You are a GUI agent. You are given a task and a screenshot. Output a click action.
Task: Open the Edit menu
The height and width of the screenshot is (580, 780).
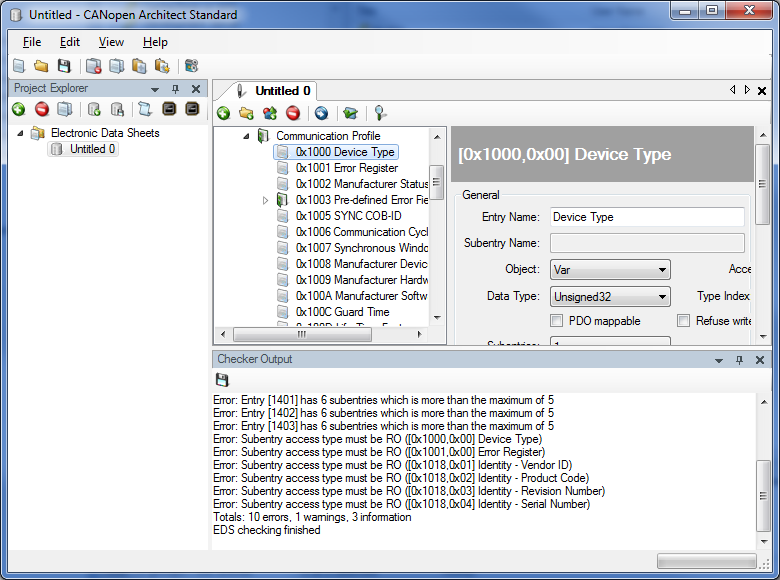point(70,42)
